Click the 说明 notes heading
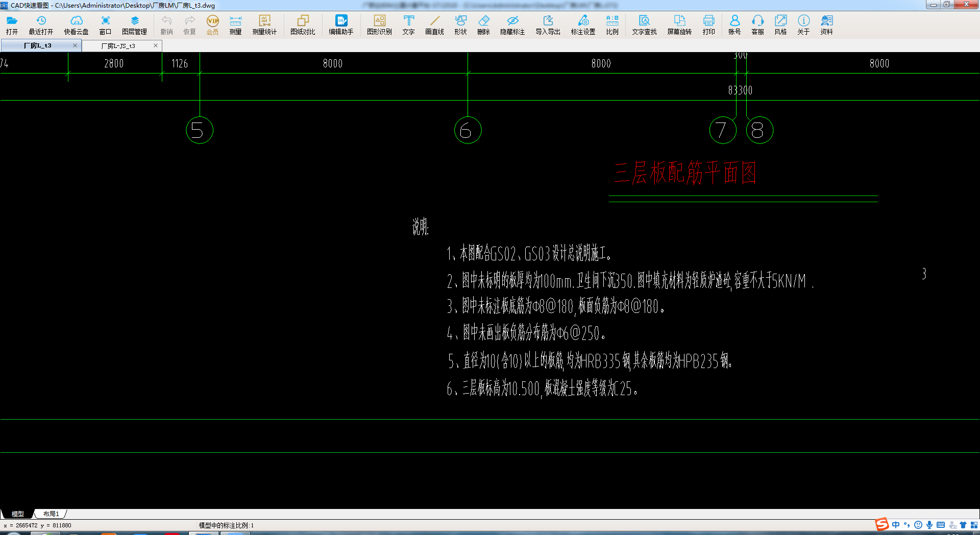 click(x=421, y=227)
